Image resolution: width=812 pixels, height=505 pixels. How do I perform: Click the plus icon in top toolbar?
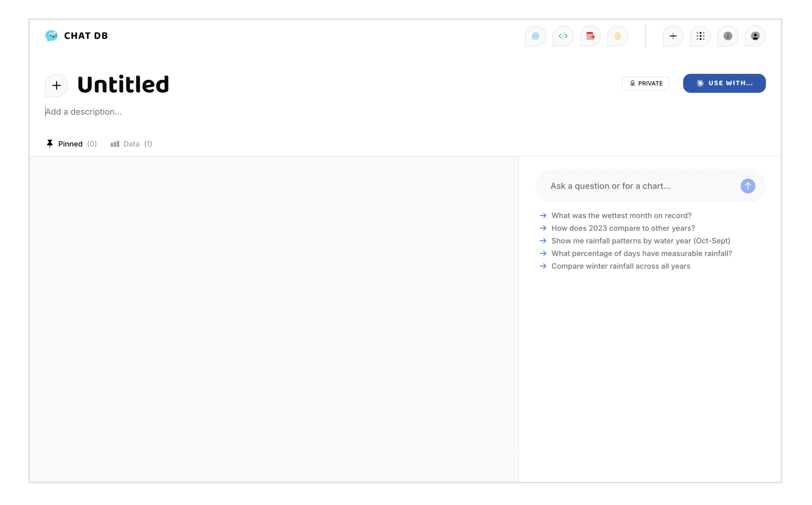673,36
